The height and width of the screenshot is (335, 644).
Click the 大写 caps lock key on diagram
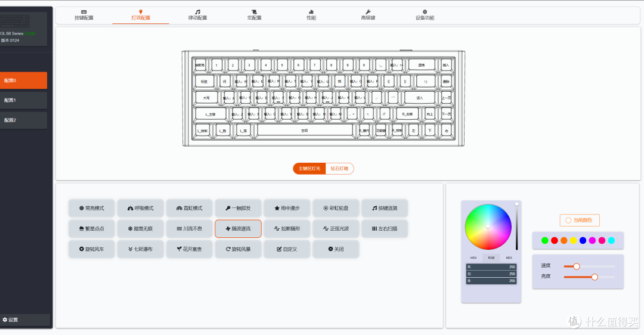click(x=206, y=98)
